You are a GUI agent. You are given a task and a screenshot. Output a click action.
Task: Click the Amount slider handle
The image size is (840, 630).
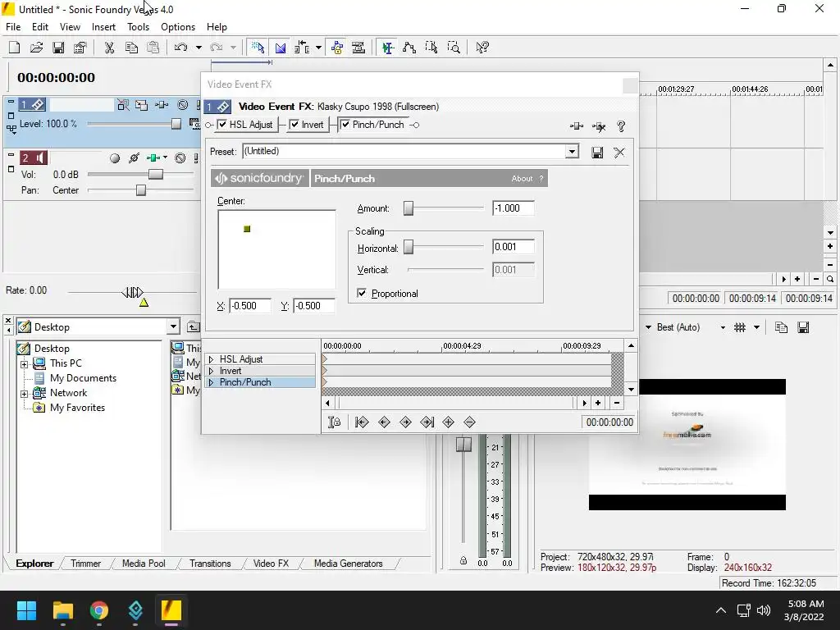click(x=409, y=208)
